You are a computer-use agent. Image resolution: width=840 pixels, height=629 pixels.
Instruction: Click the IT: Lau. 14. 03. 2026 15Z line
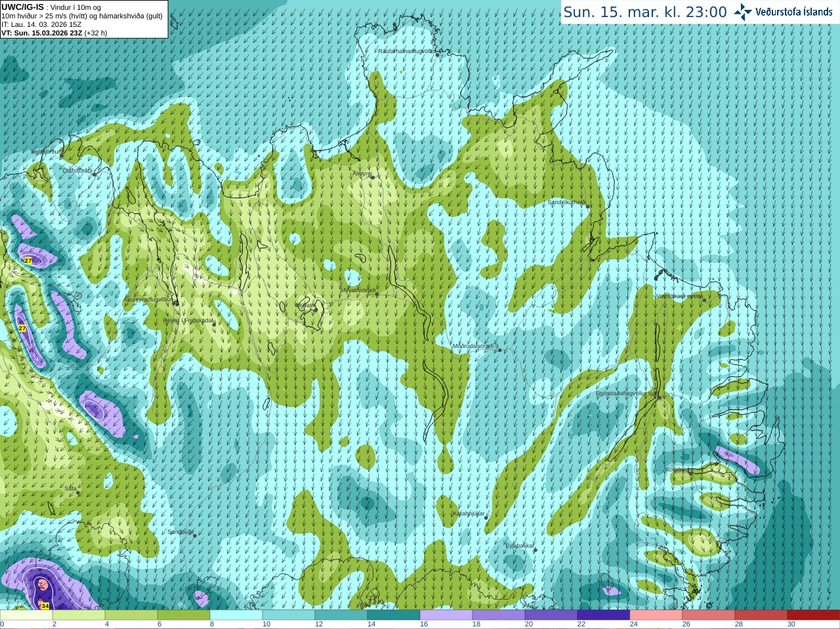[x=41, y=24]
